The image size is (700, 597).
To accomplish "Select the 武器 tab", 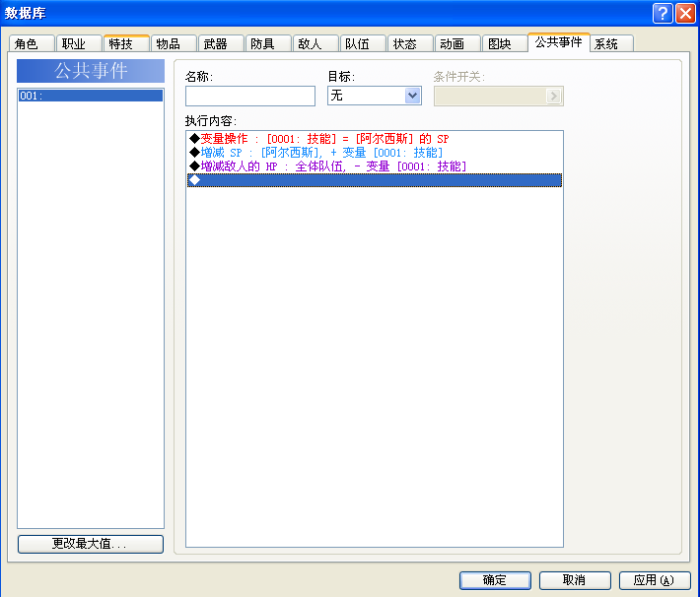I will click(x=221, y=43).
